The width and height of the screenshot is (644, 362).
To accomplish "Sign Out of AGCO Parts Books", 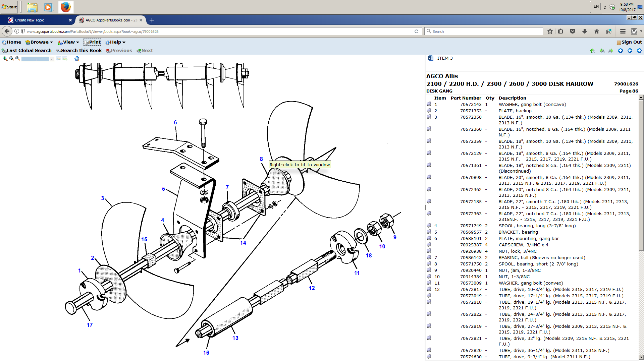I will pos(629,42).
